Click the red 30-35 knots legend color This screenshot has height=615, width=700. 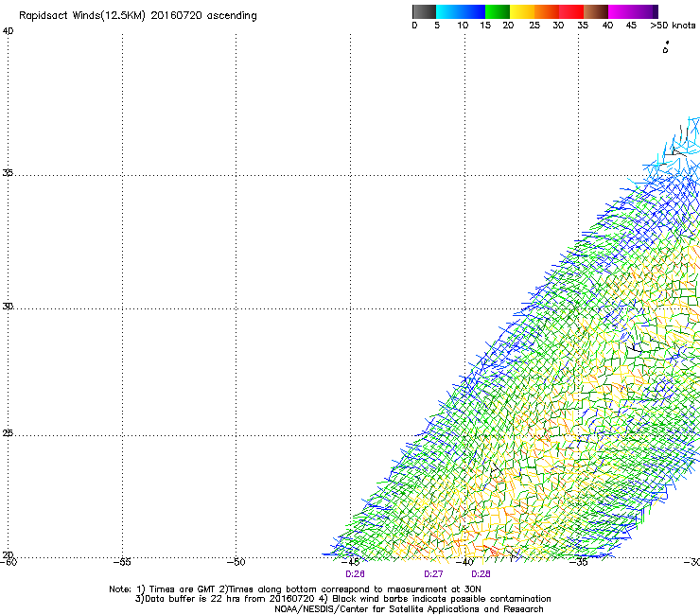point(571,11)
